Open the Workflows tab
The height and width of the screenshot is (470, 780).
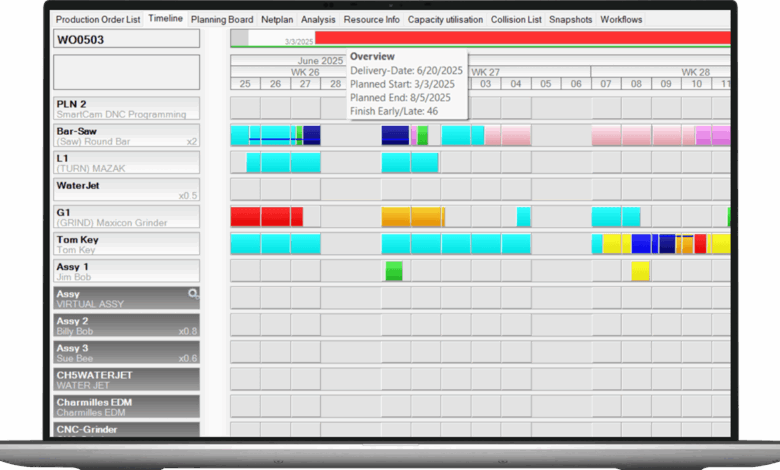[x=621, y=19]
